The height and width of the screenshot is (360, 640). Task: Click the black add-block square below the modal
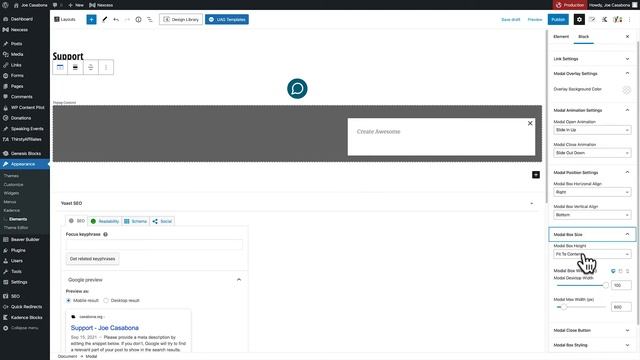point(536,175)
